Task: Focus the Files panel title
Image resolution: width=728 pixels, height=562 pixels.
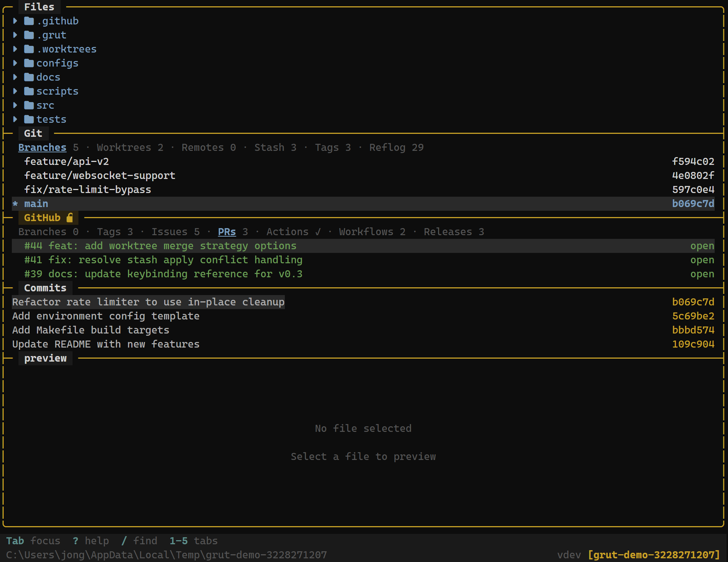Action: coord(39,7)
